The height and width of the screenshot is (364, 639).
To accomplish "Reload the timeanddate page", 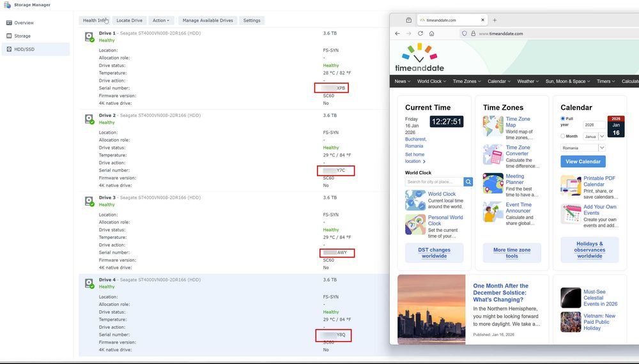I will [420, 34].
